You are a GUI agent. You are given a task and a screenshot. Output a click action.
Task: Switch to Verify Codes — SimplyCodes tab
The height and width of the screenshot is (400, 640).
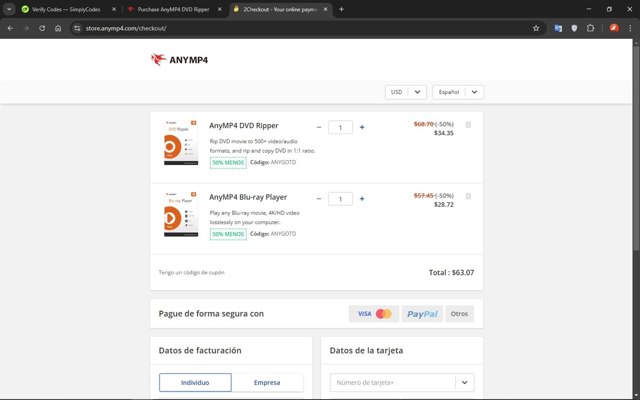pyautogui.click(x=66, y=9)
